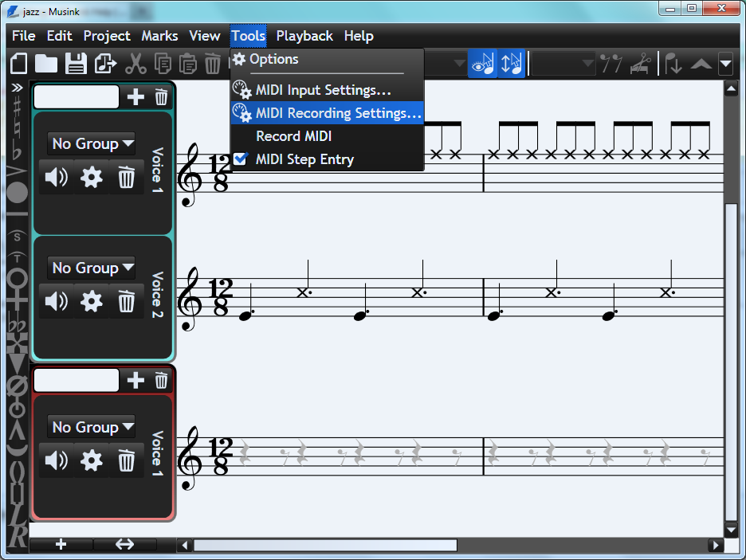
Task: Click the export/publish icon in toolbar
Action: click(x=105, y=64)
